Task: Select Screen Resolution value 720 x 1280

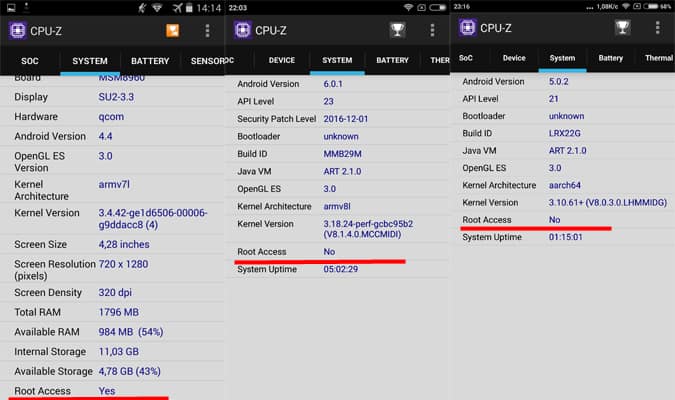Action: click(124, 264)
